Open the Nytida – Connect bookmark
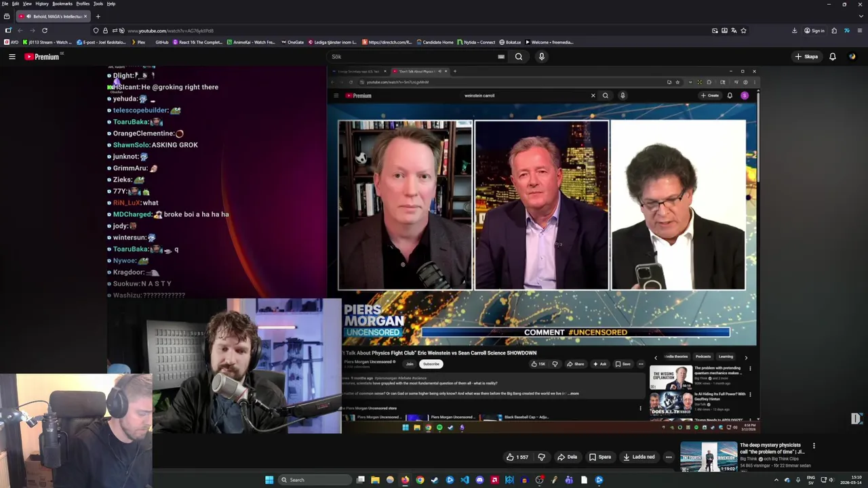The image size is (868, 488). pyautogui.click(x=477, y=42)
